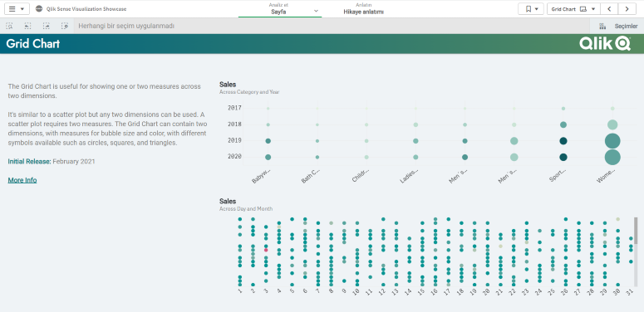Open the bookmarks dropdown
The width and height of the screenshot is (644, 312).
tap(531, 8)
